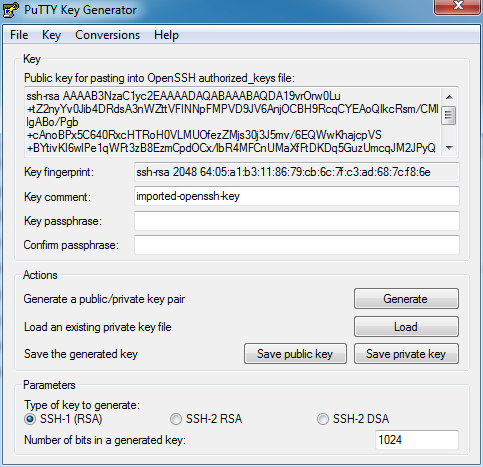Click the Load button

click(406, 327)
